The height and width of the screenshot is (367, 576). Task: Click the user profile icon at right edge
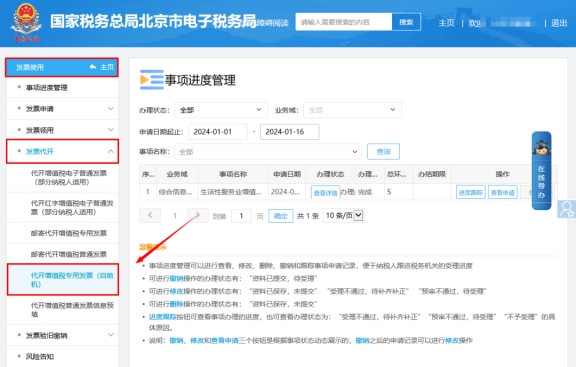click(x=566, y=209)
